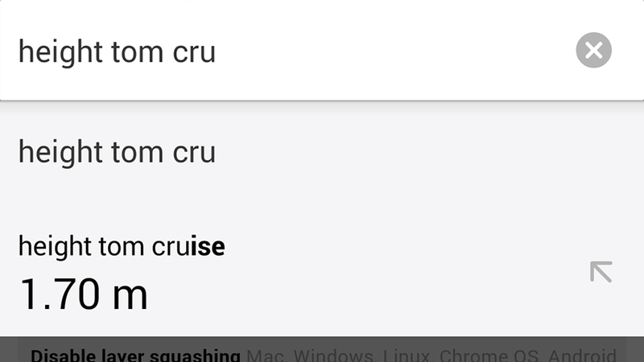This screenshot has height=362, width=644.
Task: Select the 'height tom cru' suggestion row
Action: [x=322, y=152]
